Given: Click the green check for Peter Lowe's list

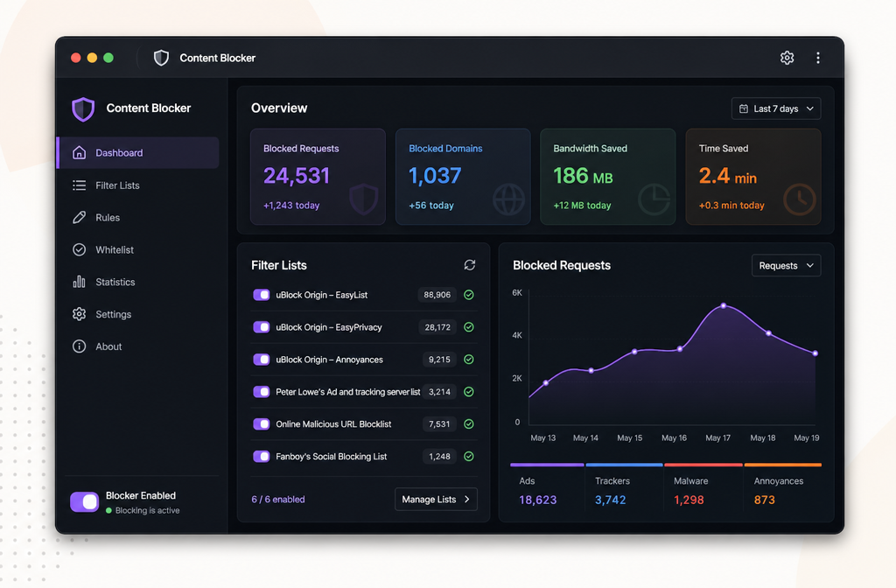Looking at the screenshot, I should 469,392.
